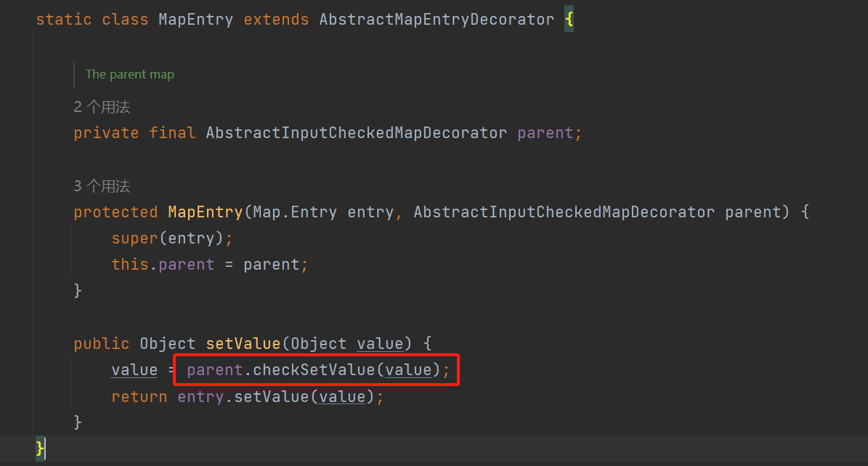This screenshot has width=868, height=466.
Task: Click the "this" keyword in the constructor
Action: [129, 265]
